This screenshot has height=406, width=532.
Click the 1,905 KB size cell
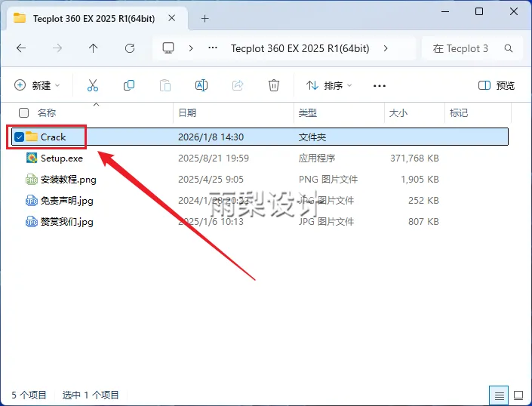tap(420, 179)
